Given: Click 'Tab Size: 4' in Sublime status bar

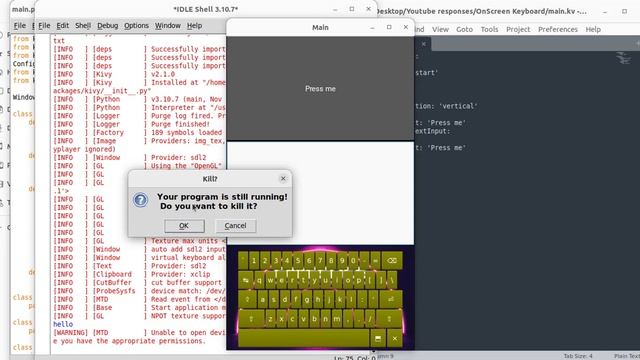Looking at the screenshot, I should 578,356.
